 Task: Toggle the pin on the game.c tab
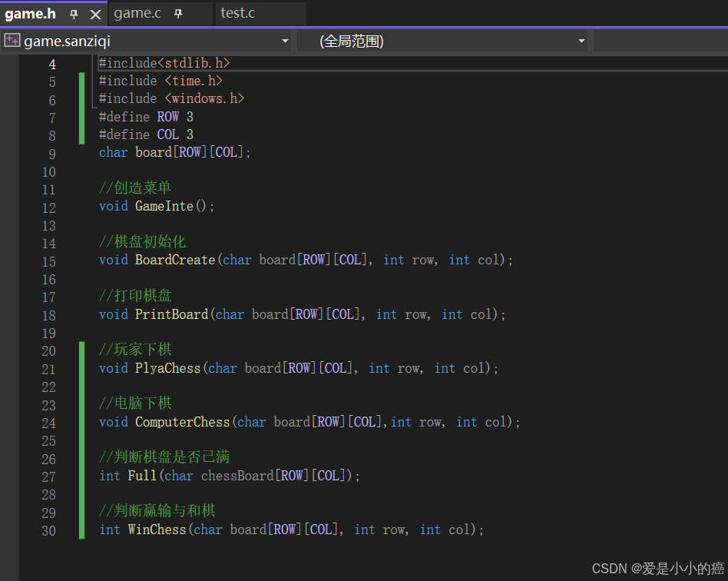tap(178, 14)
